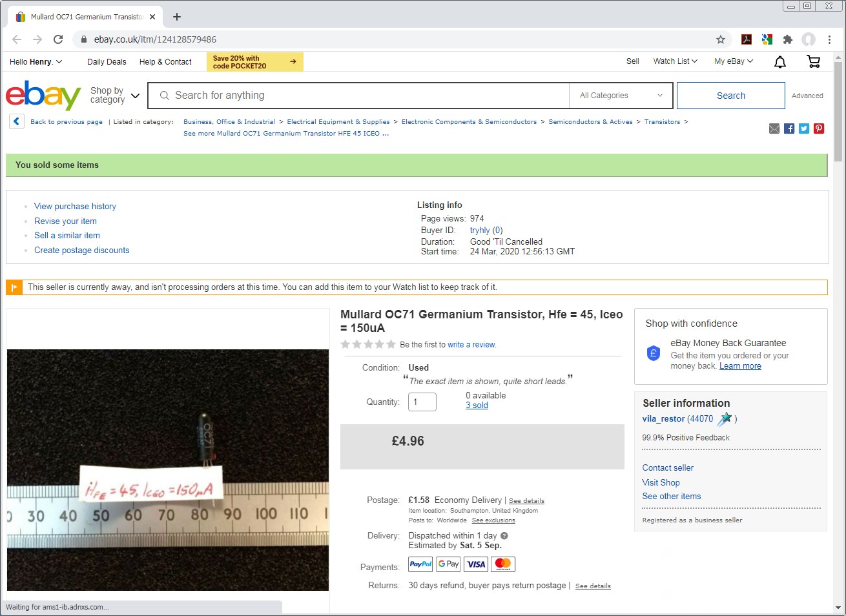
Task: Open the View purchase history link
Action: 75,207
